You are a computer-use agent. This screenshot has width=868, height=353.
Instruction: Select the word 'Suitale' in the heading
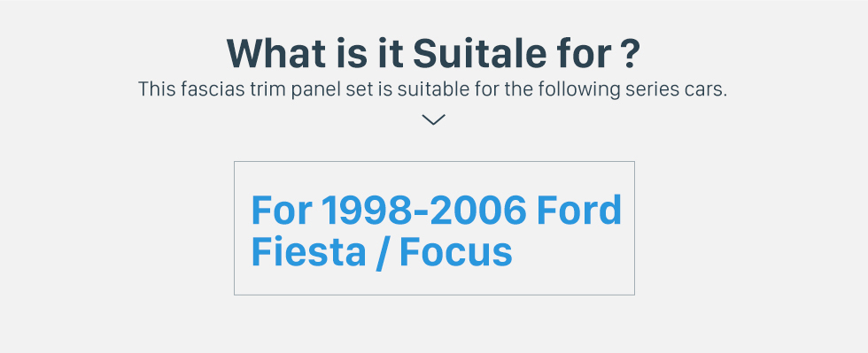(477, 53)
